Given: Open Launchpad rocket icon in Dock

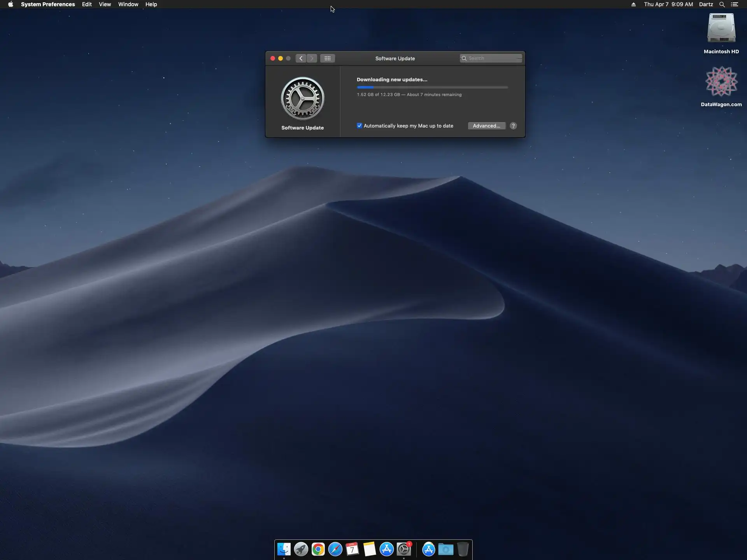Looking at the screenshot, I should (x=301, y=549).
